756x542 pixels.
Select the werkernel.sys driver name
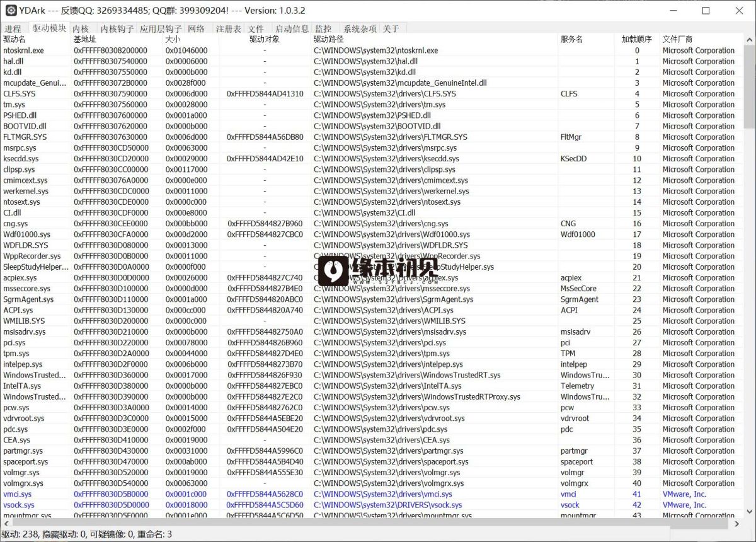tap(26, 191)
